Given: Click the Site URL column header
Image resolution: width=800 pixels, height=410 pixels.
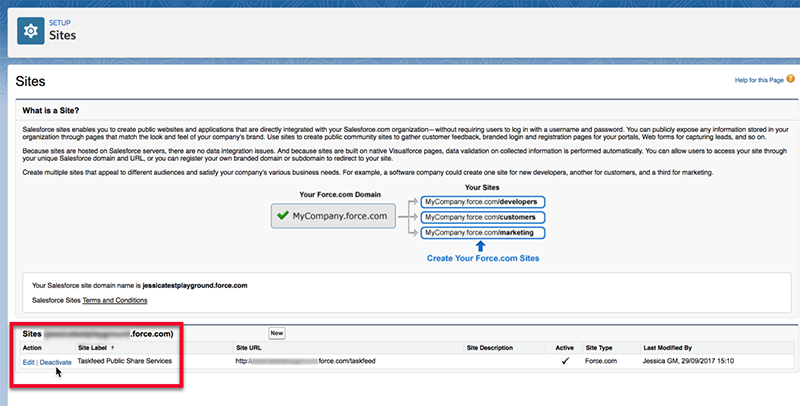Looking at the screenshot, I should tap(248, 348).
